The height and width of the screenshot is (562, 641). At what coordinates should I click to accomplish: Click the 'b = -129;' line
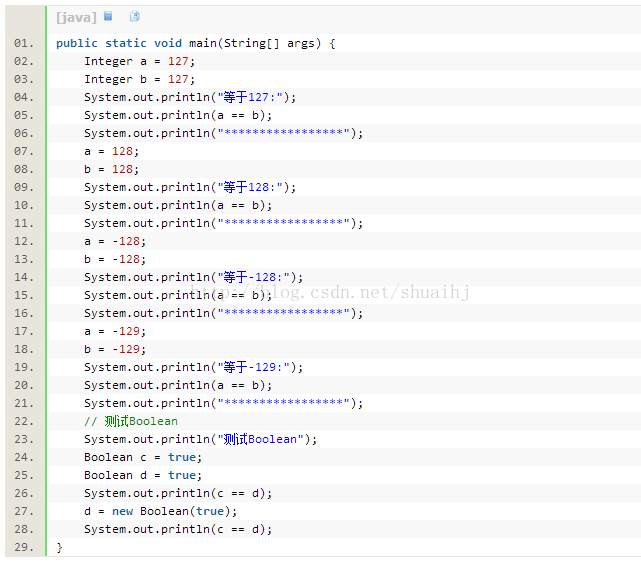pos(115,349)
